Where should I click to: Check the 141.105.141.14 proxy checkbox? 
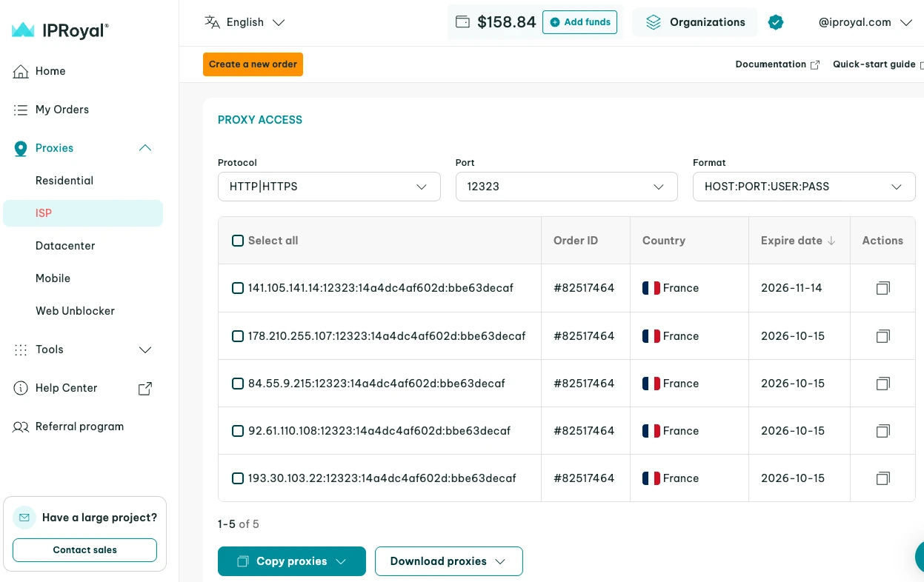(238, 288)
